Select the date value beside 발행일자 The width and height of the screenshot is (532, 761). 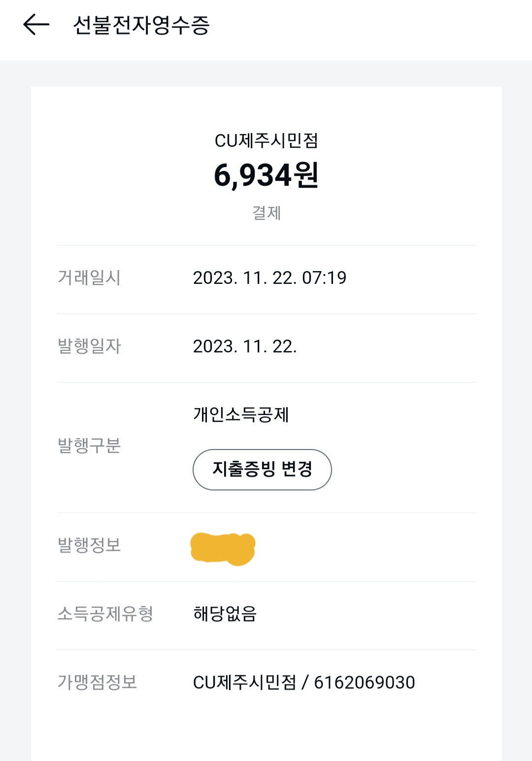coord(245,346)
